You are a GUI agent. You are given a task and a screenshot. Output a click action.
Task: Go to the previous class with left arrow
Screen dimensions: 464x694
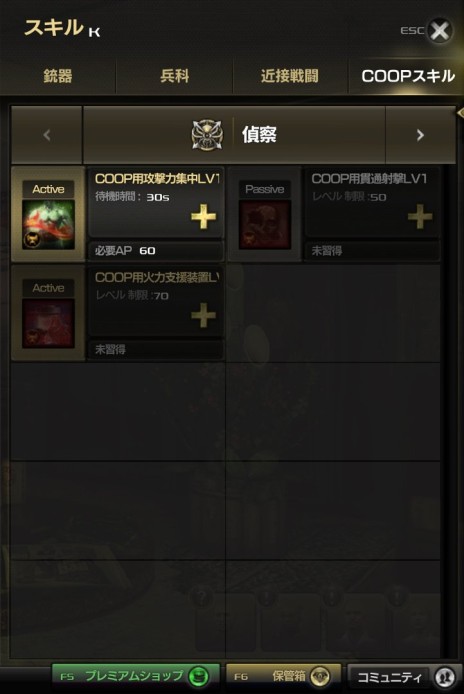tap(47, 135)
